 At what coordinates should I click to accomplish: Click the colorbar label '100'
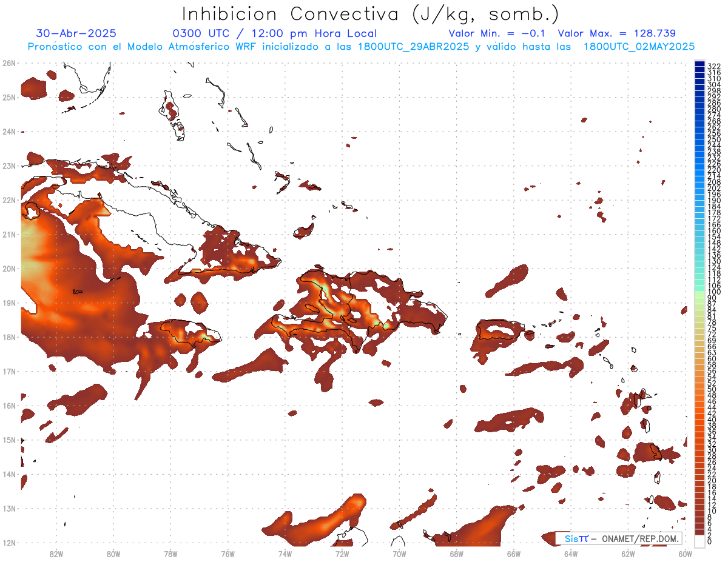[x=714, y=292]
